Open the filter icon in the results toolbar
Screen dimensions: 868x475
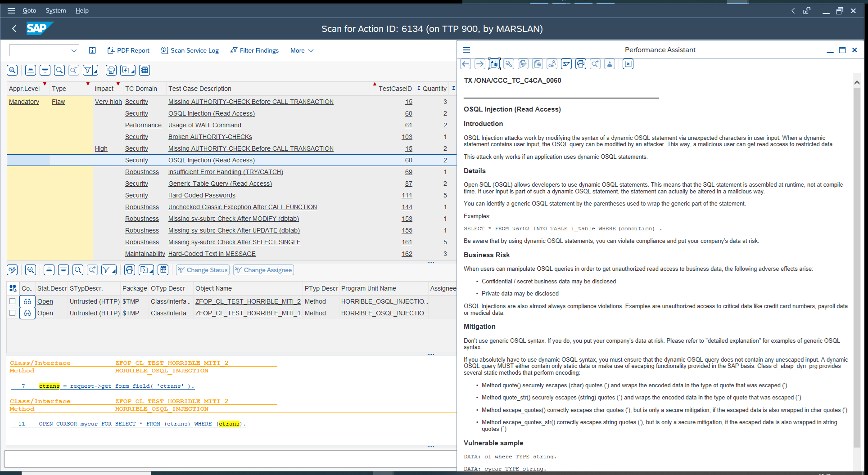pos(88,70)
